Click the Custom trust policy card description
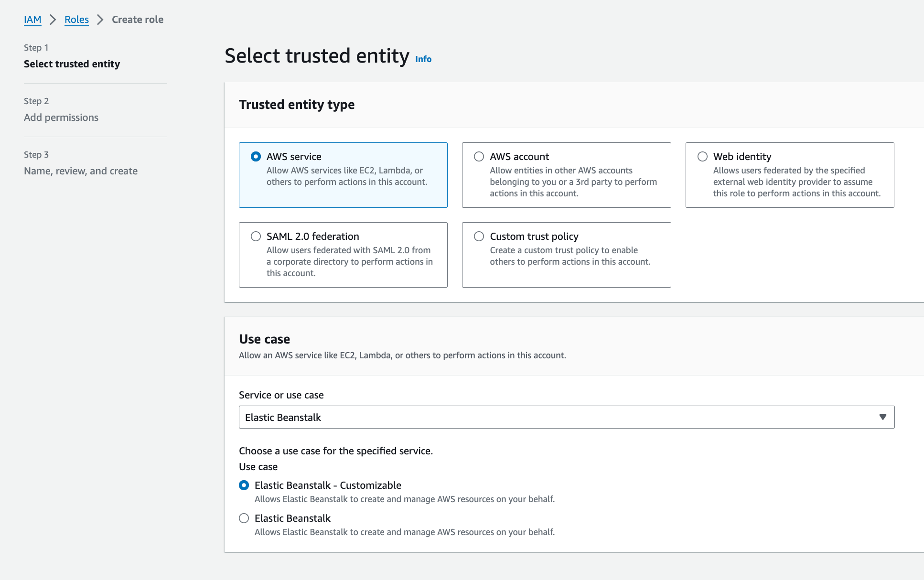The image size is (924, 580). click(x=570, y=256)
